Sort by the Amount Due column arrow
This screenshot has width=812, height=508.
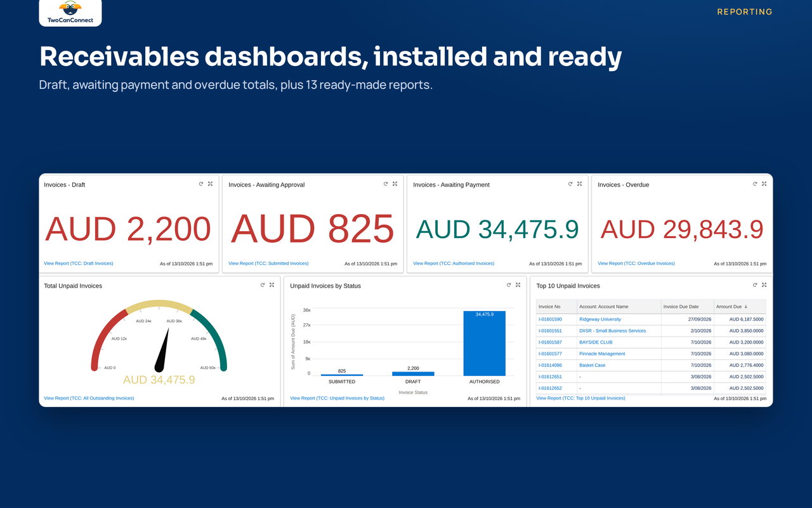pyautogui.click(x=746, y=307)
